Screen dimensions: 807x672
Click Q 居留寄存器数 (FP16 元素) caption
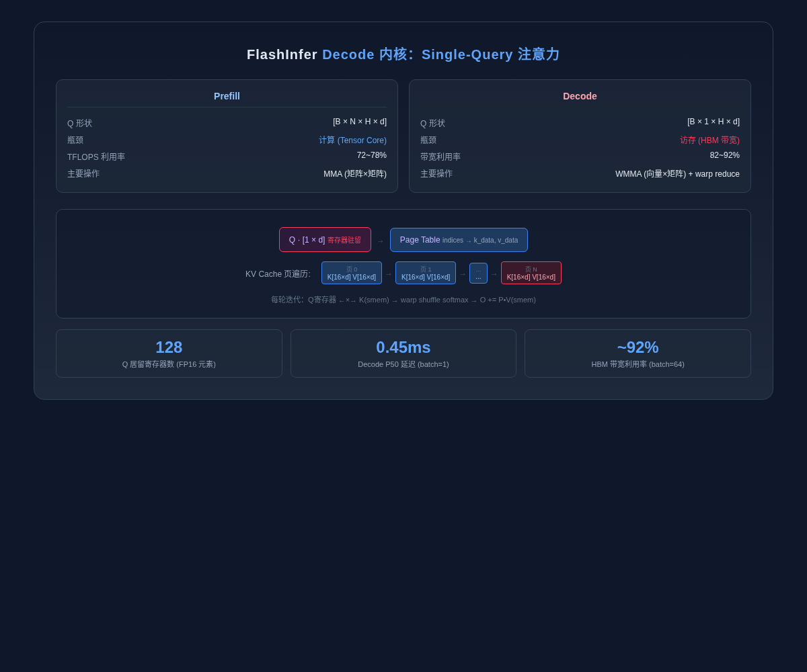tap(169, 364)
